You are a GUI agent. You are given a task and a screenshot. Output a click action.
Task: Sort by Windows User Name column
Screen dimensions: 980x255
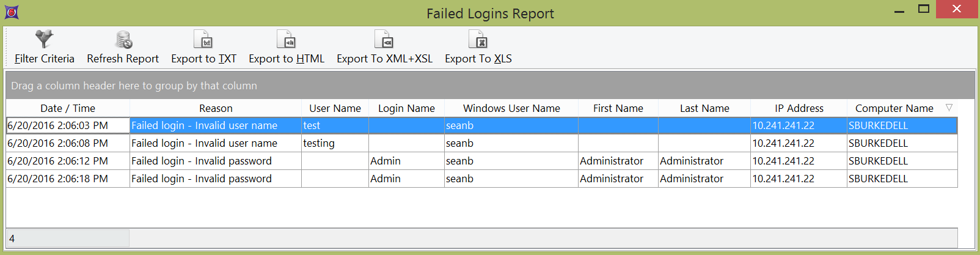pyautogui.click(x=511, y=108)
